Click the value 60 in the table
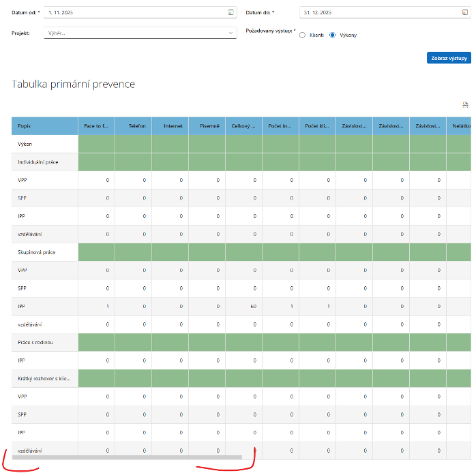The image size is (476, 473). point(254,307)
